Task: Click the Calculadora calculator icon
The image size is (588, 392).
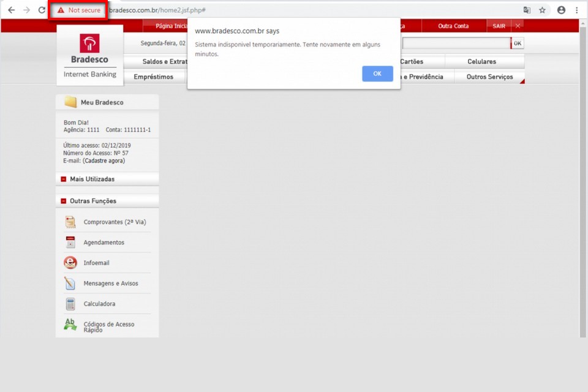Action: coord(70,304)
